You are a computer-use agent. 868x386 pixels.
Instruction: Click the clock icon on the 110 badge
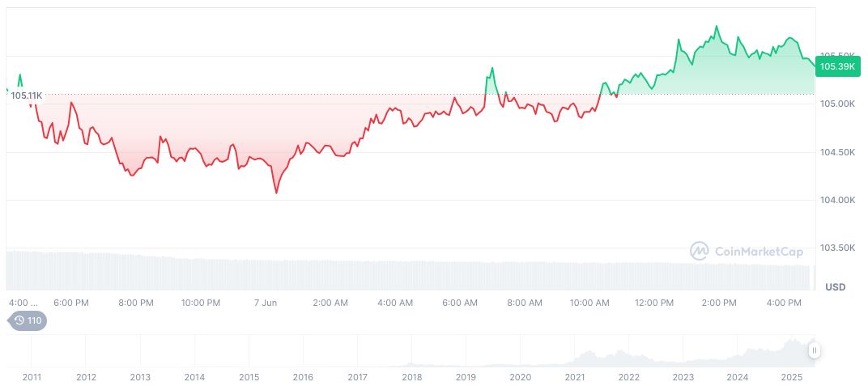[19, 320]
